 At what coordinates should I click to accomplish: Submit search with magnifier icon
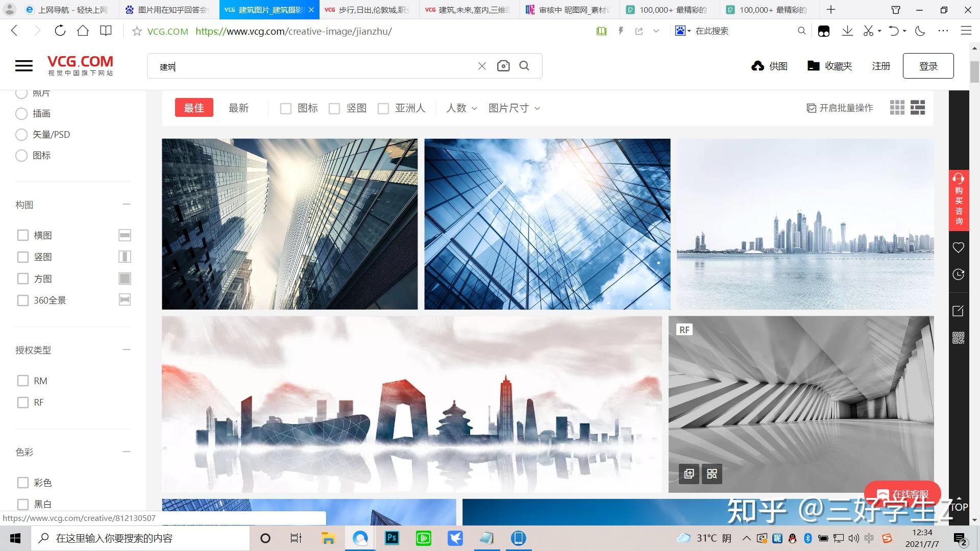(x=524, y=66)
